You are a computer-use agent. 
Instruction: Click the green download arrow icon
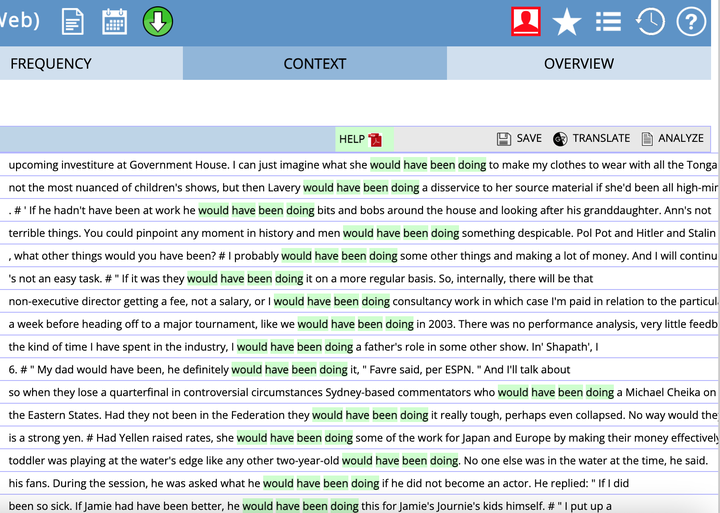click(158, 21)
